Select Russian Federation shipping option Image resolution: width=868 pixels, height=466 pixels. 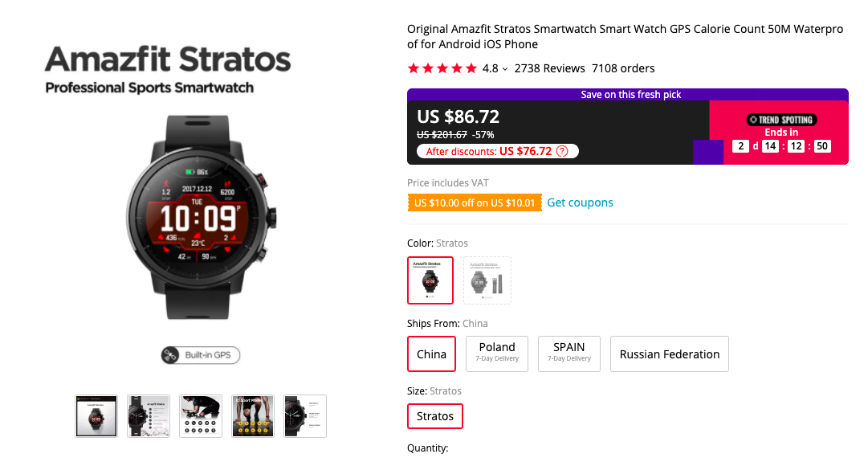(x=669, y=354)
